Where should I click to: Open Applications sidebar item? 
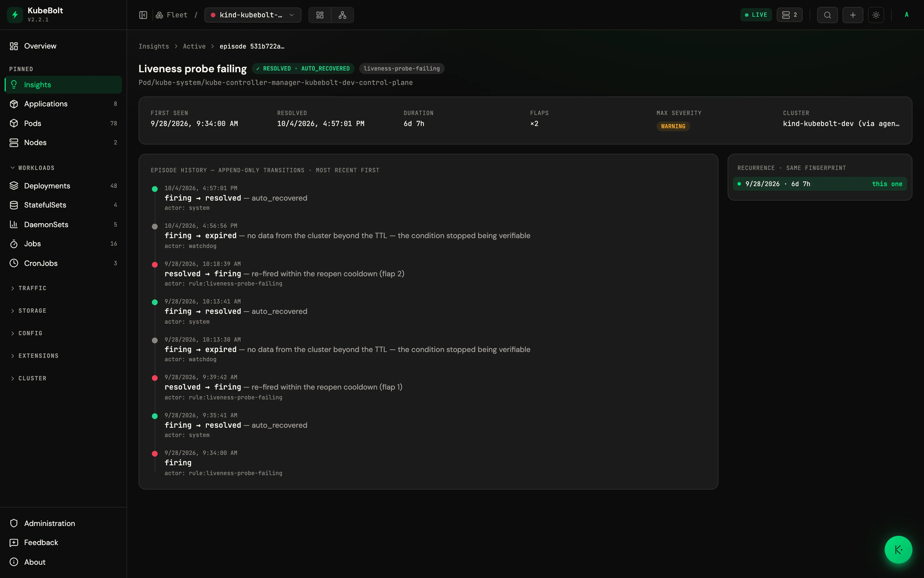pyautogui.click(x=63, y=103)
